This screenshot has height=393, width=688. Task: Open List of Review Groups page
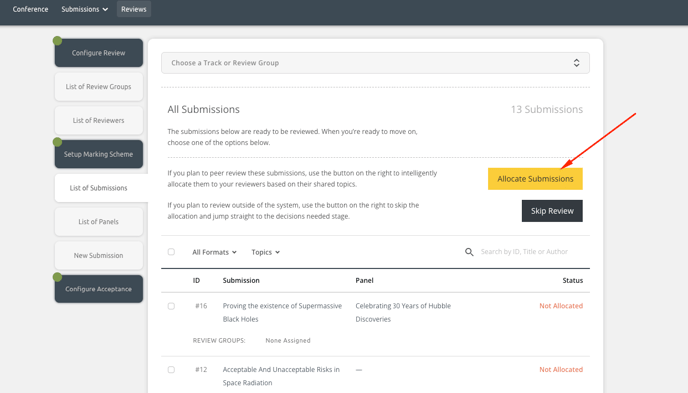pos(99,86)
